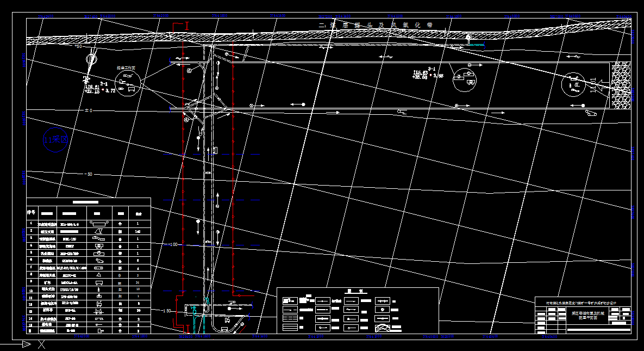Viewport: 644px width, 351px height.
Task: Select drawing title 采区巷道布置及机械配置平面图 in title block
Action: [587, 316]
